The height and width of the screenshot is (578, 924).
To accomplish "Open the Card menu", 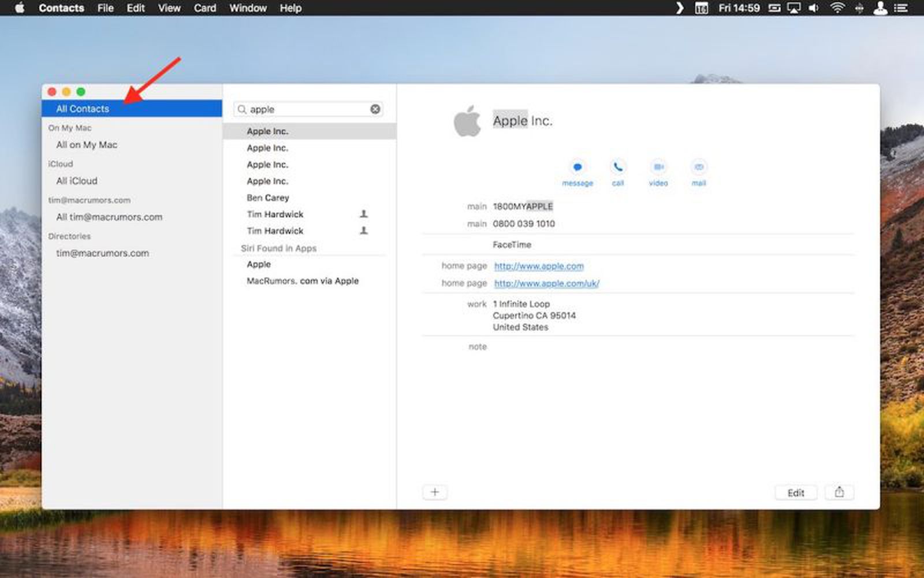I will (205, 8).
